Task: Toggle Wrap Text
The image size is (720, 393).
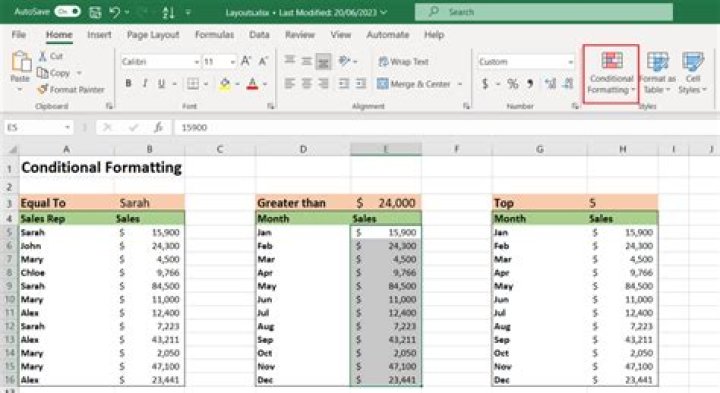Action: (404, 62)
